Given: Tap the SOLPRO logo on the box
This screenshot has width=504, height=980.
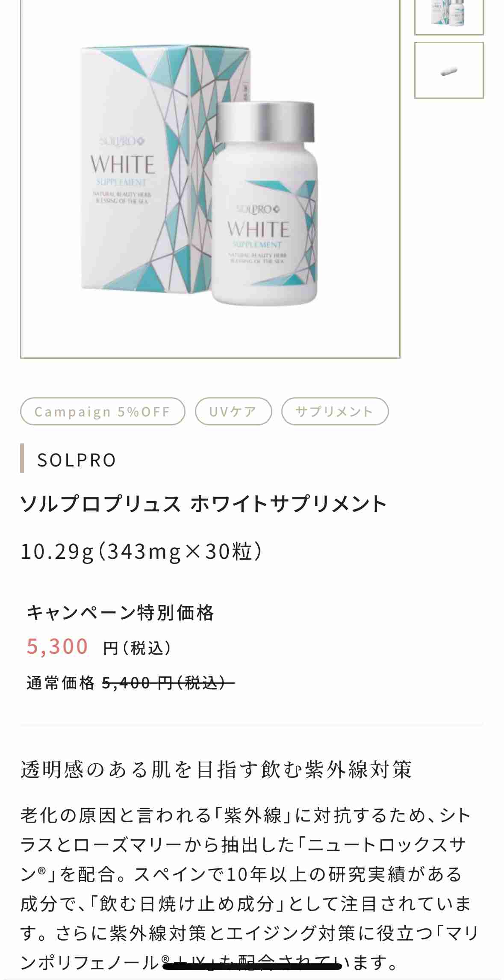Looking at the screenshot, I should coord(123,141).
